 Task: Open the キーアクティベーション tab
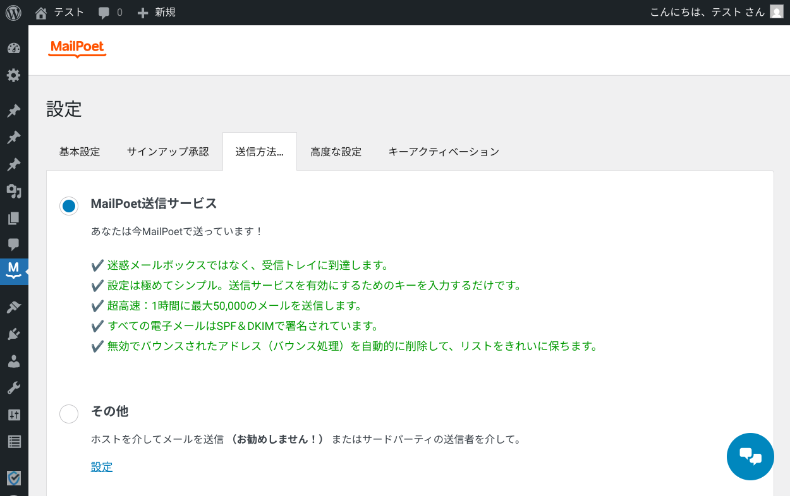[444, 152]
